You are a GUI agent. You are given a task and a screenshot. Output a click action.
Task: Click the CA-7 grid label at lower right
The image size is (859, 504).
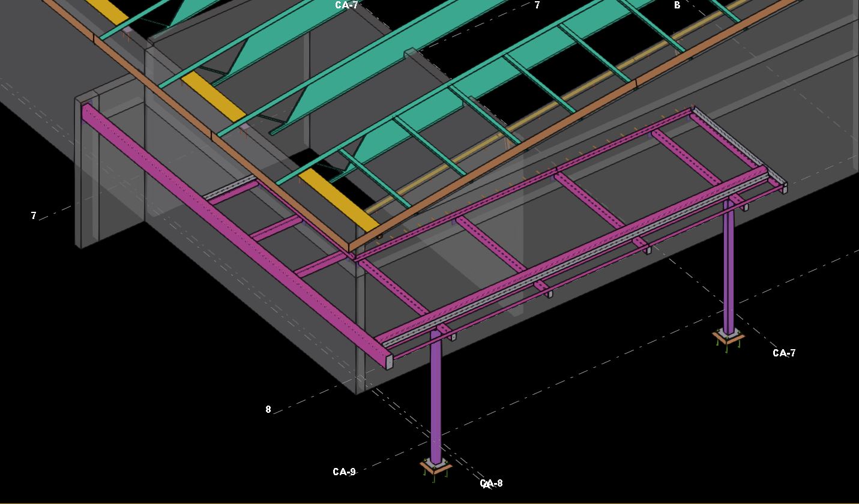(784, 353)
